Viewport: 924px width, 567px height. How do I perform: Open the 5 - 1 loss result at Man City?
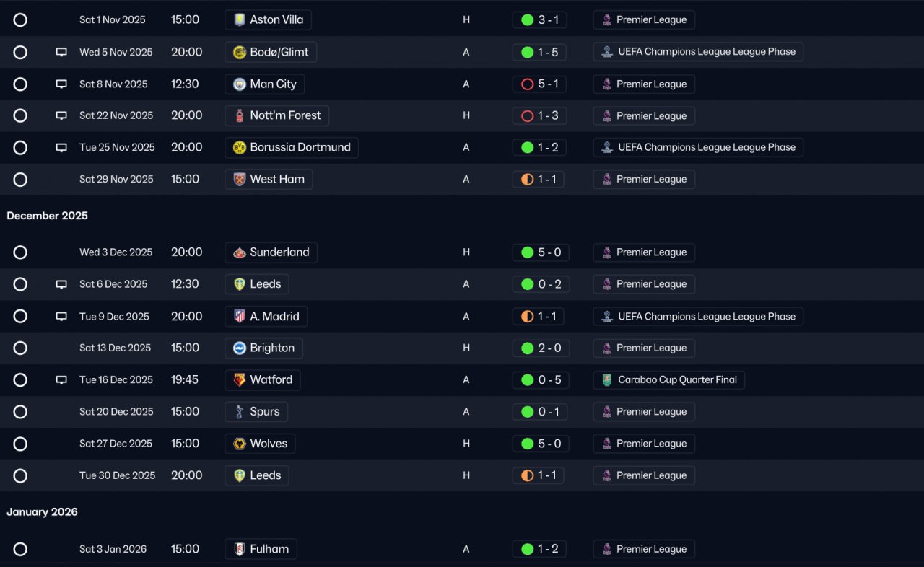[x=540, y=84]
